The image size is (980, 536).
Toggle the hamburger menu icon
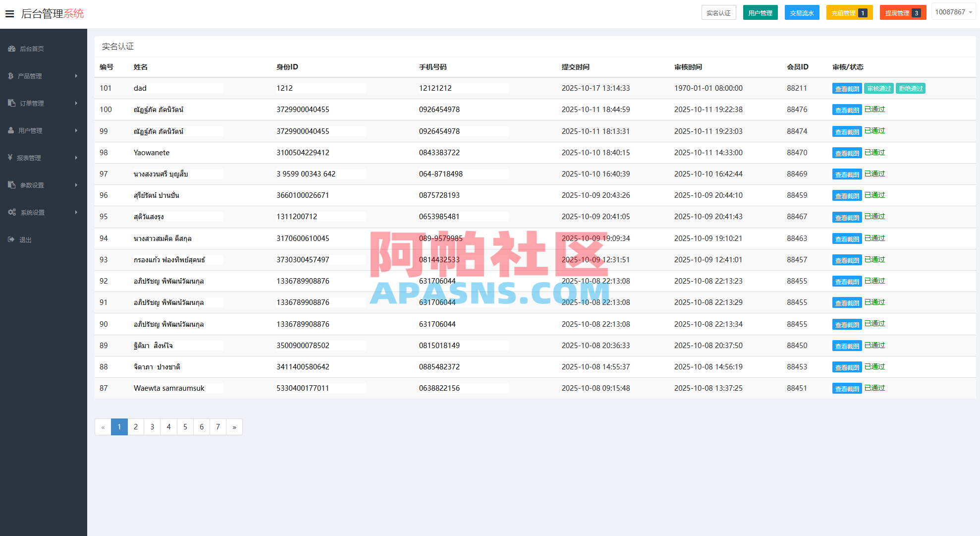tap(9, 13)
